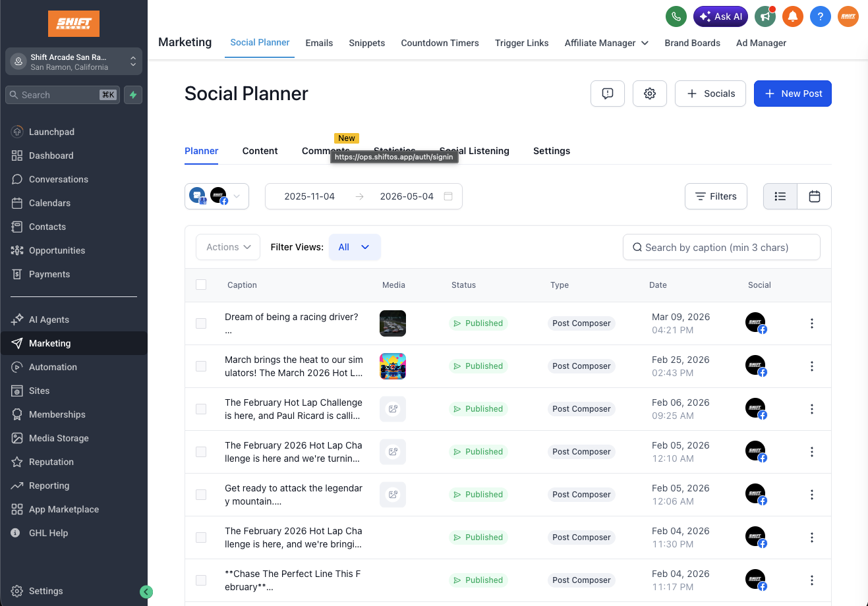Open the Ask AI assistant

pyautogui.click(x=720, y=16)
